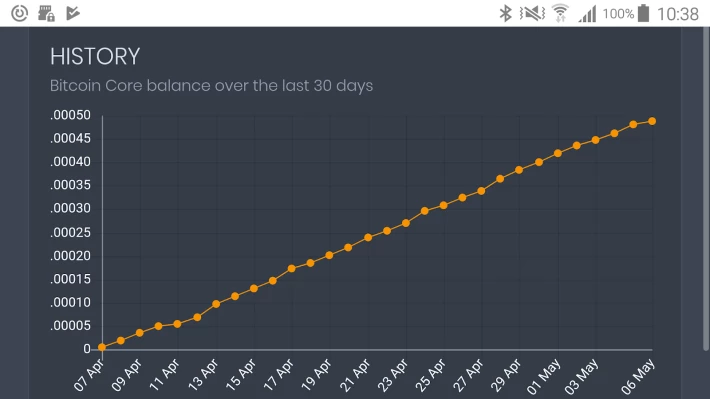Tap the .00005 y-axis label
Viewport: 710px width, 399px height.
tap(70, 326)
